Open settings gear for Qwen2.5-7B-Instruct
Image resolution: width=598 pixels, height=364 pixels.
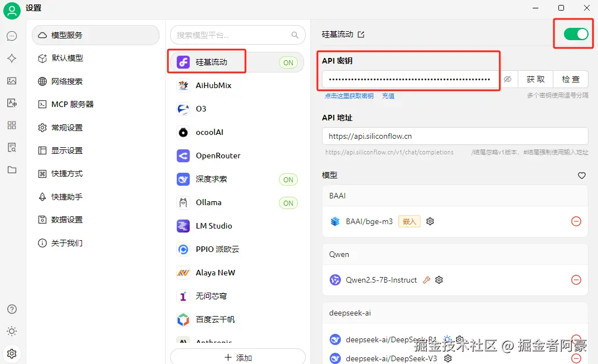pyautogui.click(x=439, y=280)
